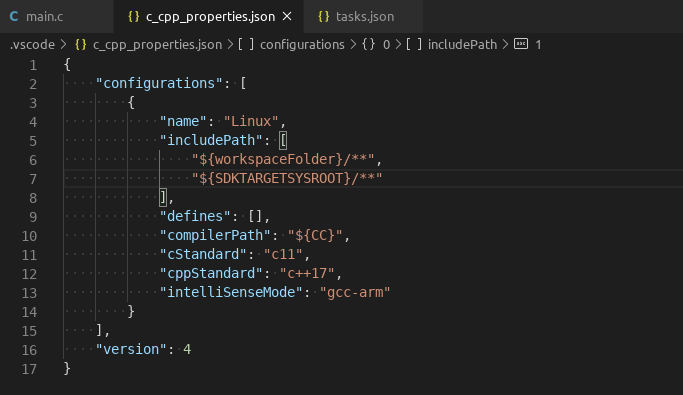Screen dimensions: 683x395
Task: Click the "Linux" string value
Action: (x=251, y=121)
